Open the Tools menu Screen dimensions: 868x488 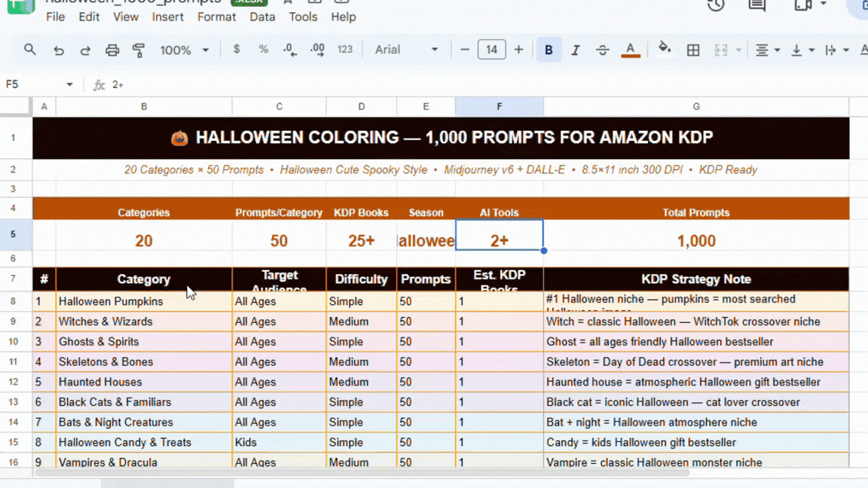coord(304,17)
